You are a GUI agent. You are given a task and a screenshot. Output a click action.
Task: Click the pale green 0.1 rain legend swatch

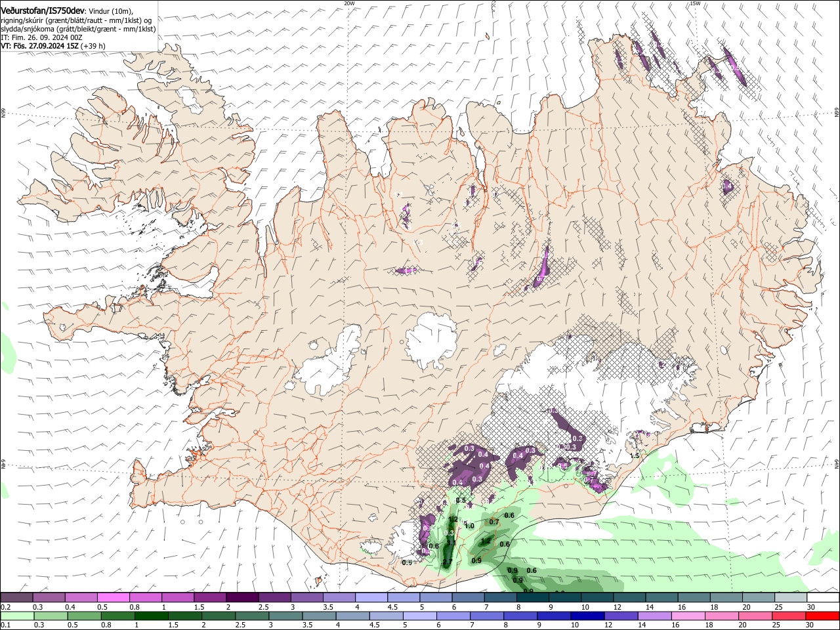point(16,616)
